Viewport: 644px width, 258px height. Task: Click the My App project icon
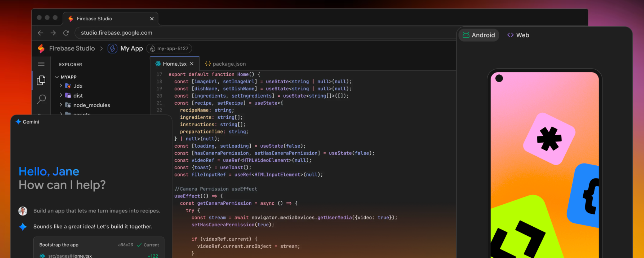112,49
